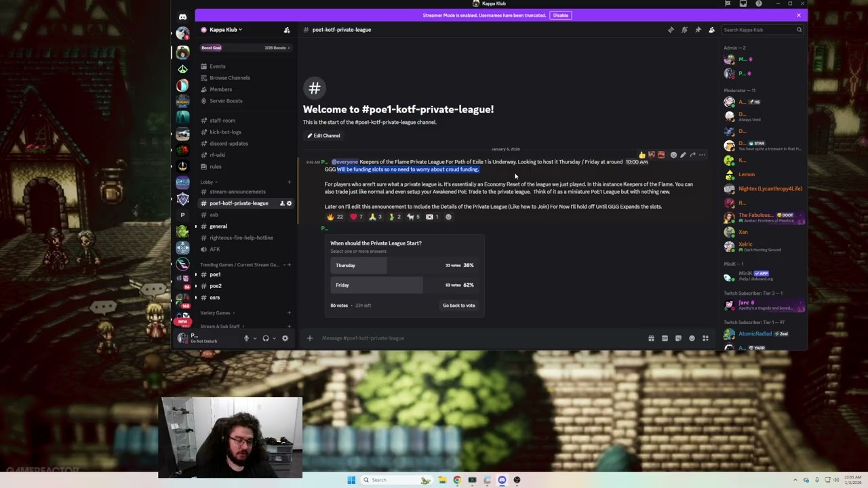
Task: Add a channel to Lobby category
Action: click(x=289, y=182)
